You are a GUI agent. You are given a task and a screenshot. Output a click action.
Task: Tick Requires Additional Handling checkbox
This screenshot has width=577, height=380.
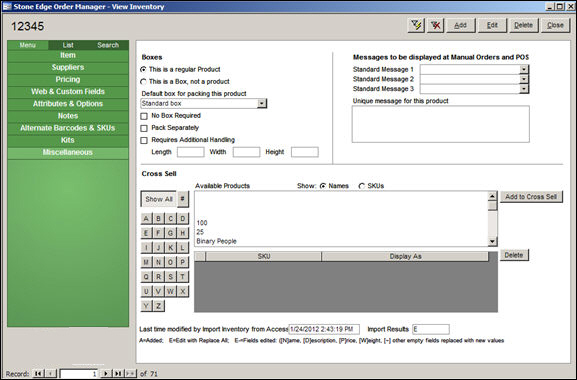click(x=144, y=141)
